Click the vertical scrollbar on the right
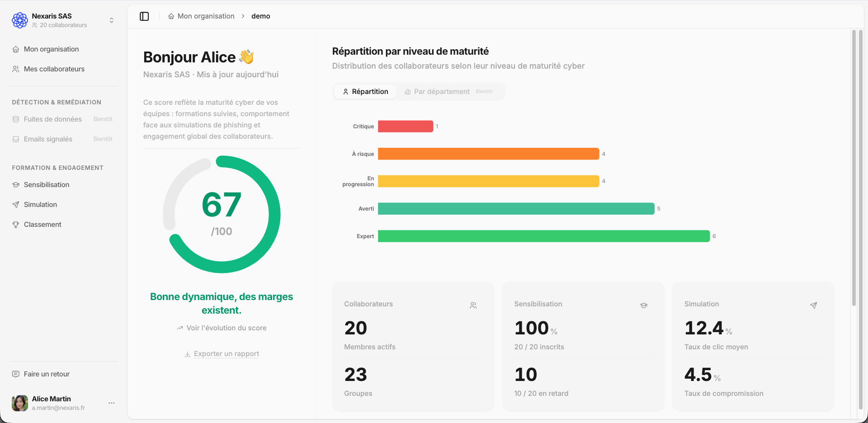The image size is (868, 423). 854,167
